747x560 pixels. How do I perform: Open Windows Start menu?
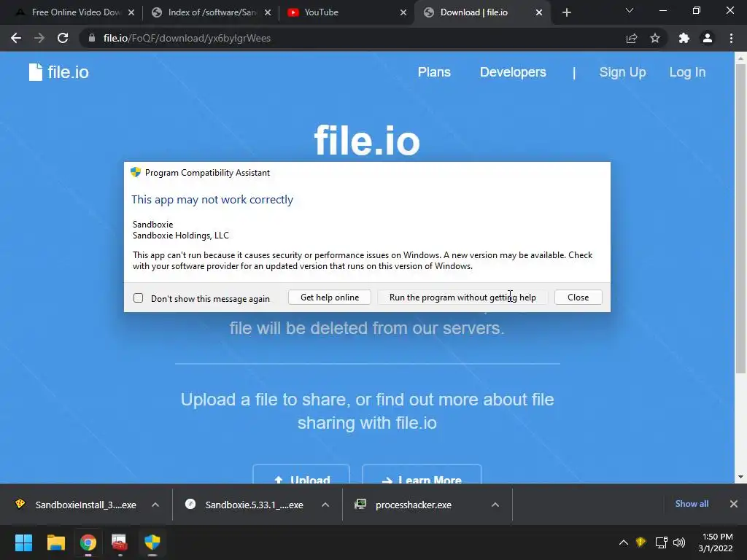(23, 542)
